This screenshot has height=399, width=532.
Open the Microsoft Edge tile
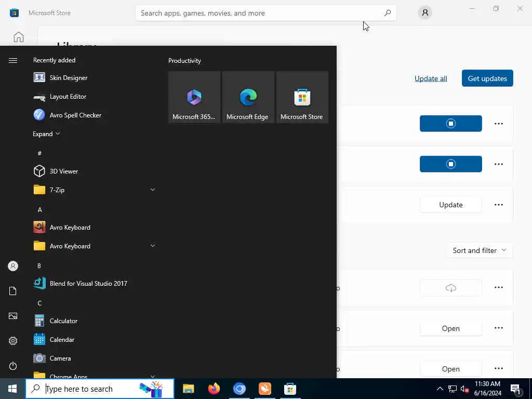point(248,97)
